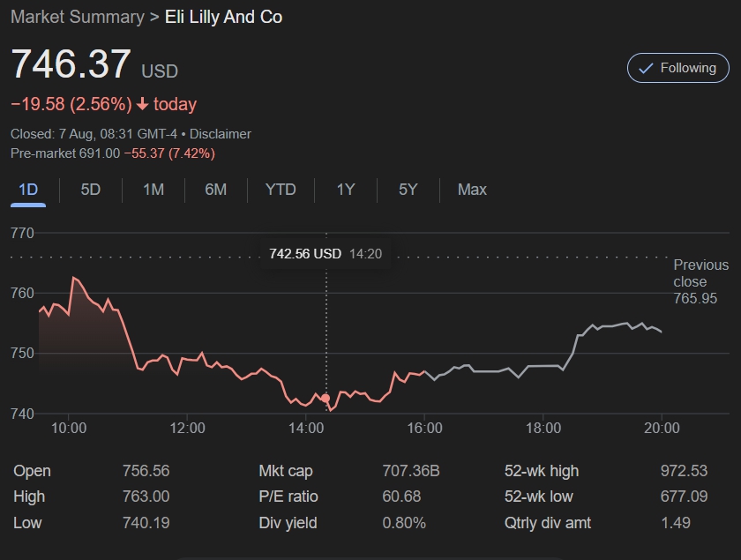Open the Disclaimer link
Screen dimensions: 741x560
click(x=221, y=134)
